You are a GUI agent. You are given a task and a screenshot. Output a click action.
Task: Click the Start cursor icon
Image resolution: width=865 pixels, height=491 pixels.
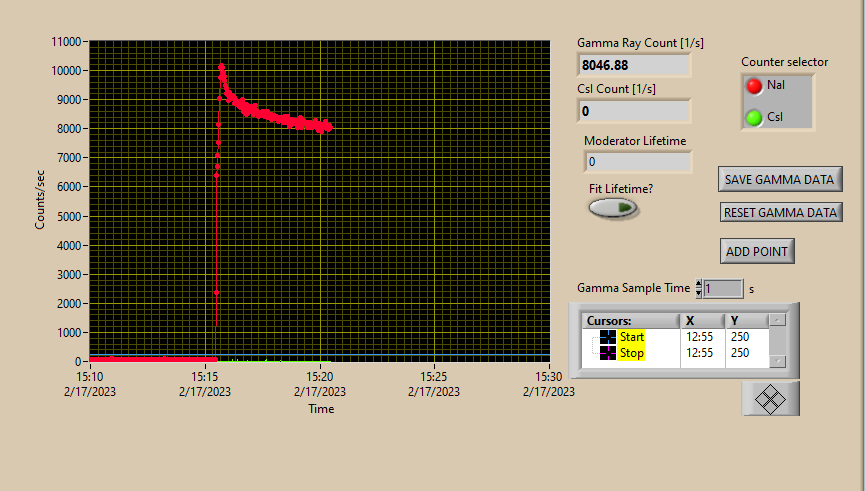tap(607, 337)
